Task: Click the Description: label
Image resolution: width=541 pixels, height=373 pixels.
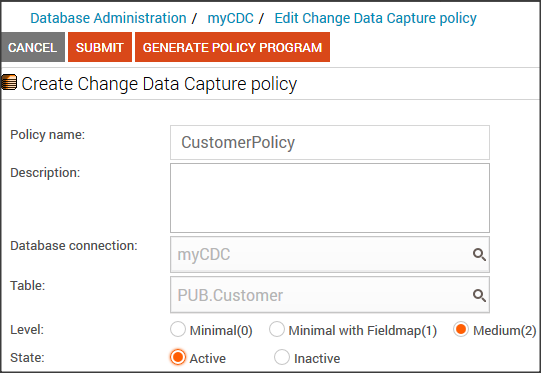Action: point(45,173)
